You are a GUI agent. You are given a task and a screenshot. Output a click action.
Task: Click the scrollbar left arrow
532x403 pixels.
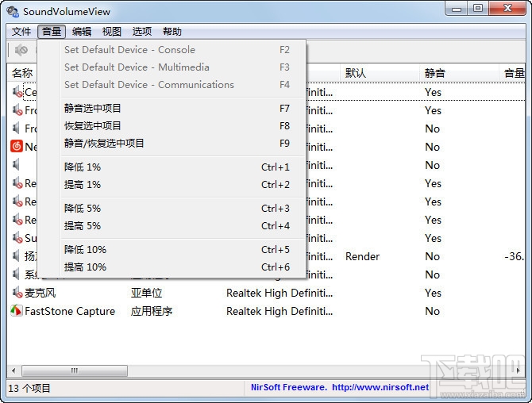tap(13, 370)
